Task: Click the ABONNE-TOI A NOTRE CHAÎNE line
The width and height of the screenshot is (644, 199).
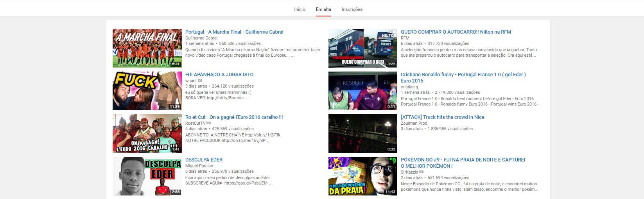Action: pyautogui.click(x=233, y=135)
